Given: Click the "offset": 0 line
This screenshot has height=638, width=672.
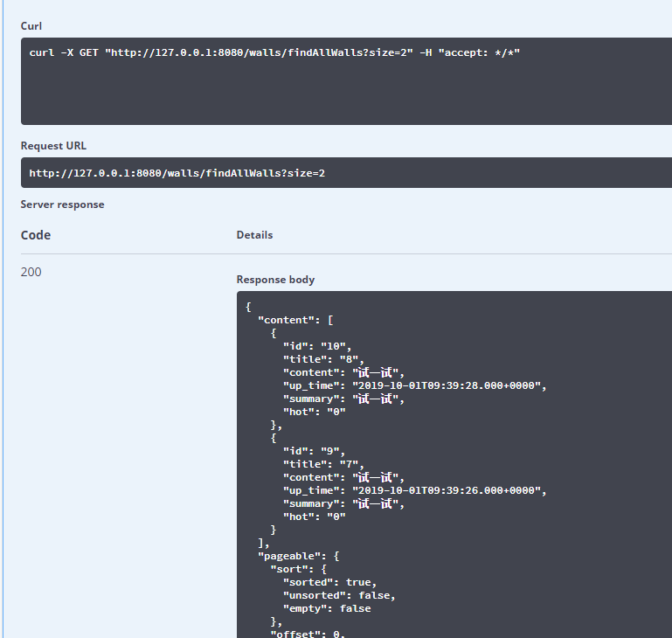Looking at the screenshot, I should 308,633.
